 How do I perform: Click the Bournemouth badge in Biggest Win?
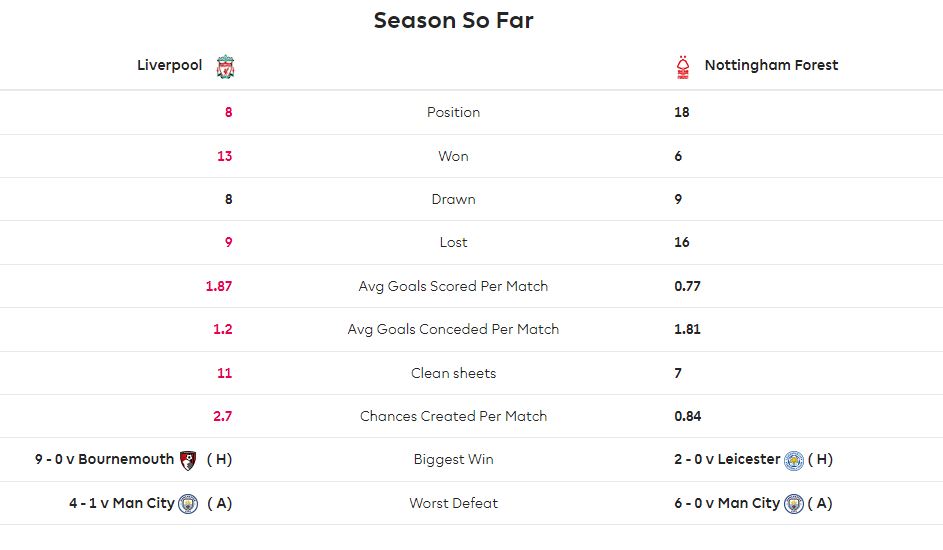(x=188, y=460)
